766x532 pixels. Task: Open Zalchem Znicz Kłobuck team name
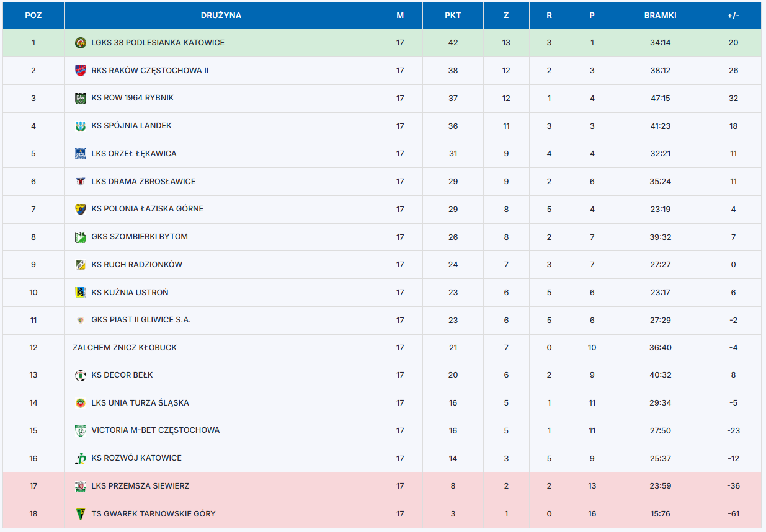tap(125, 348)
